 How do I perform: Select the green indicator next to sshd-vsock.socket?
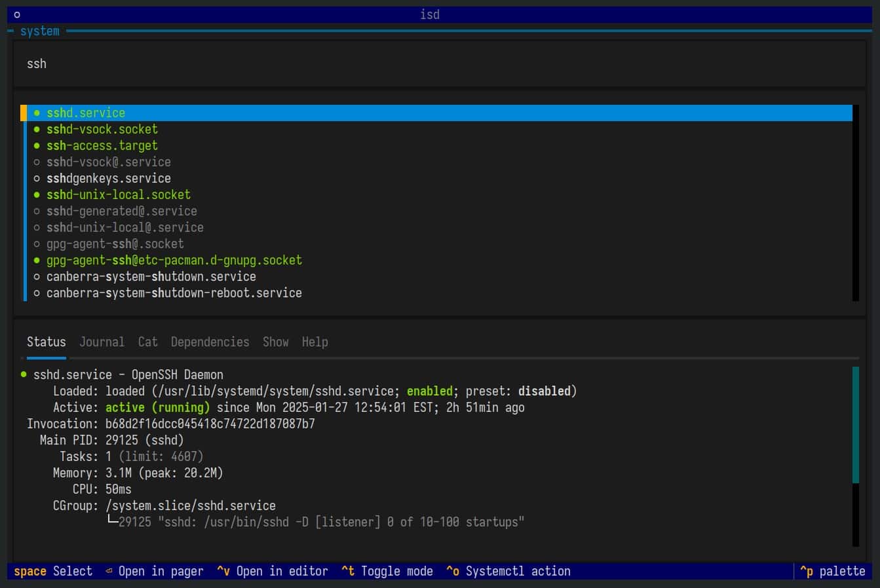(x=37, y=129)
